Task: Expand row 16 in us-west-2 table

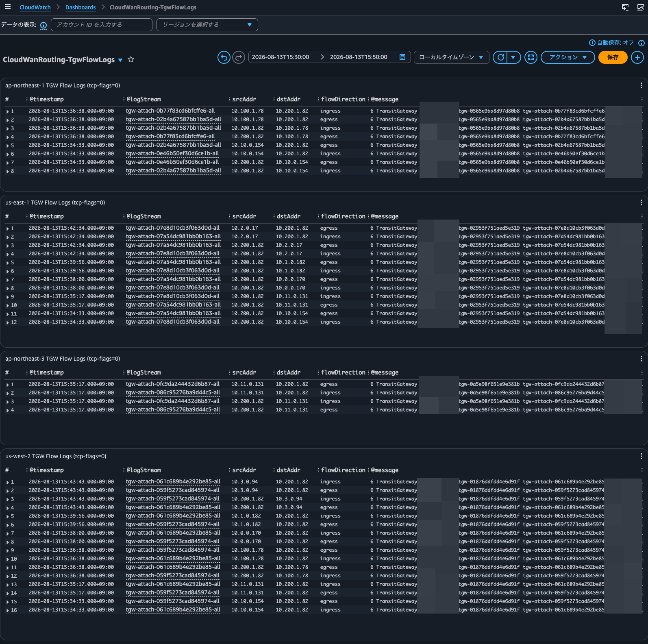Action: pos(7,610)
